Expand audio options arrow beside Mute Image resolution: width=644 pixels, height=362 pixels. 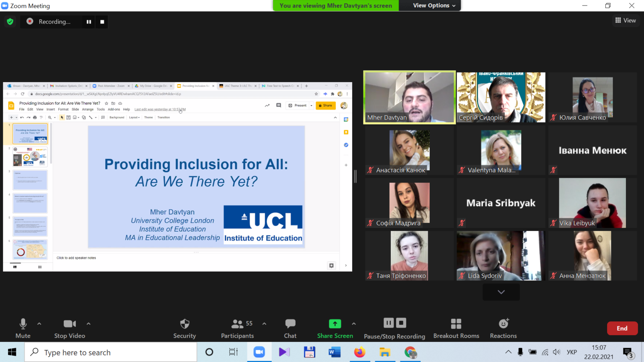tap(39, 323)
